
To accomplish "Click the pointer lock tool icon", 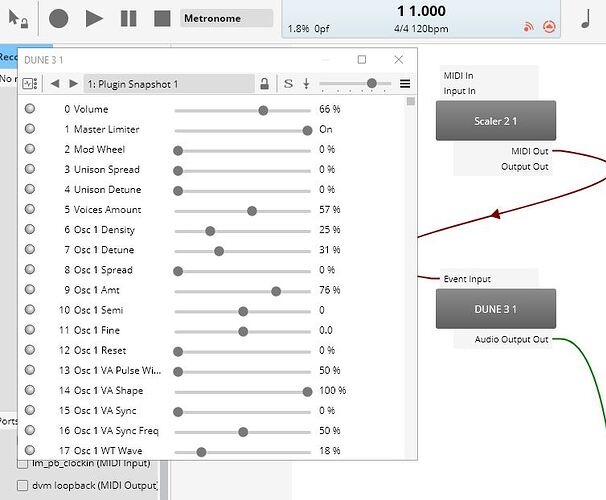I will coord(18,19).
